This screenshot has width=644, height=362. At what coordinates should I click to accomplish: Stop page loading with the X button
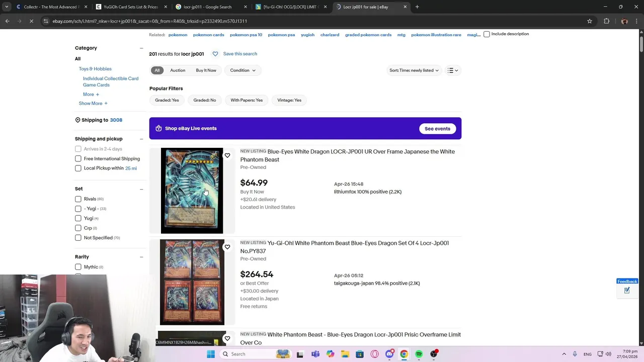(x=31, y=21)
